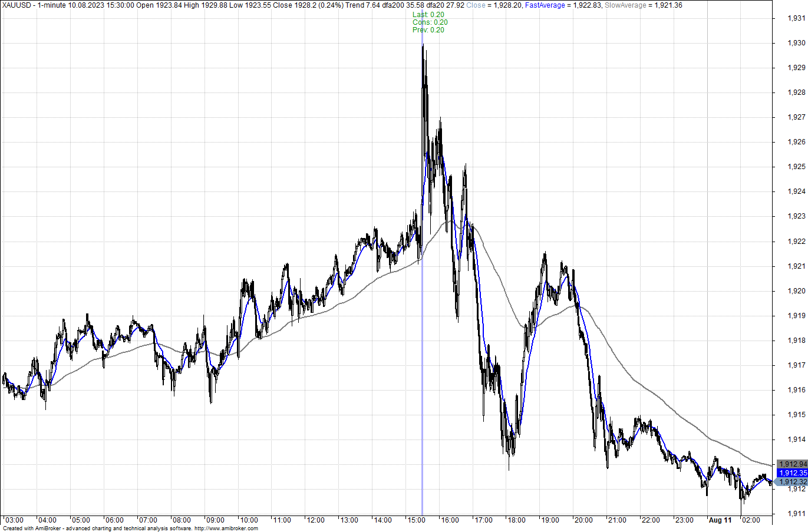The image size is (808, 532).
Task: Click the 10:00 time axis label
Action: [x=249, y=520]
